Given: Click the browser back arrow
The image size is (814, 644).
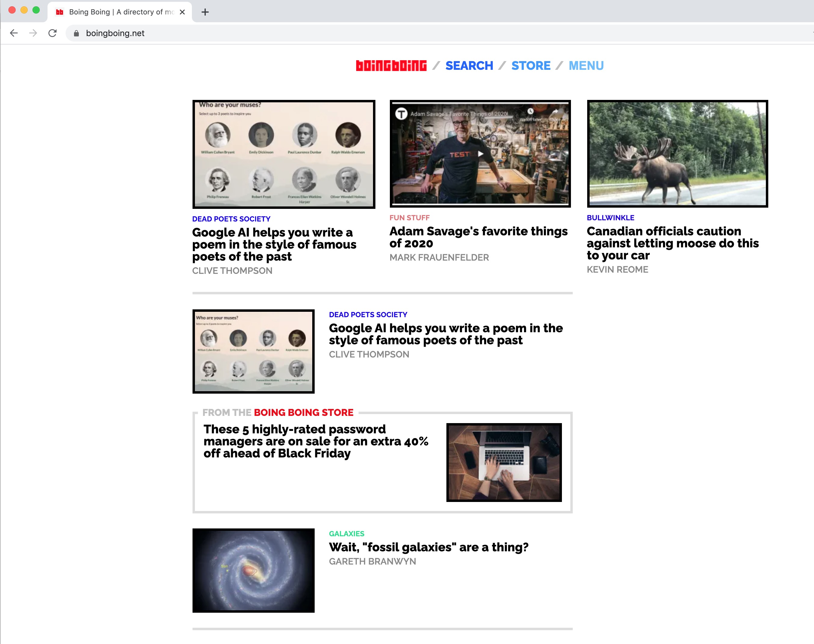Looking at the screenshot, I should click(14, 33).
